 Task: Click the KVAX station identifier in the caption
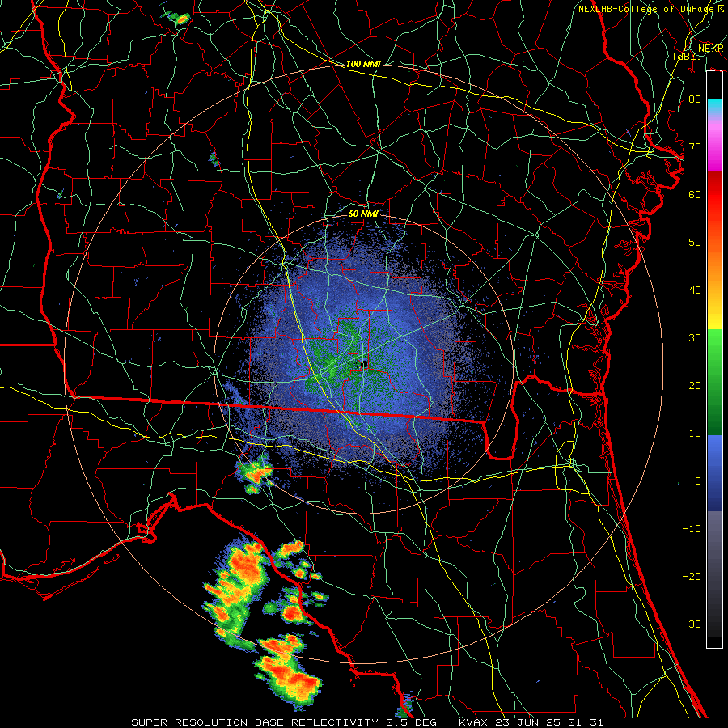[x=472, y=722]
